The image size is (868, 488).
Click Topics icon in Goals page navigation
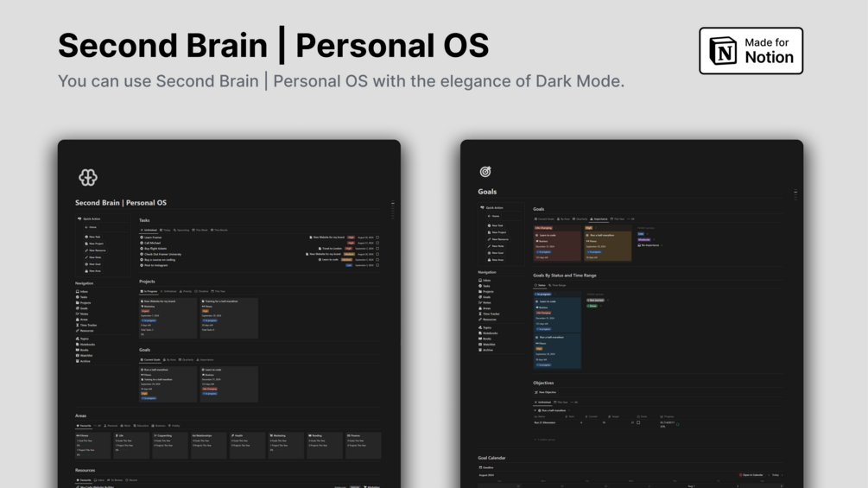click(480, 327)
